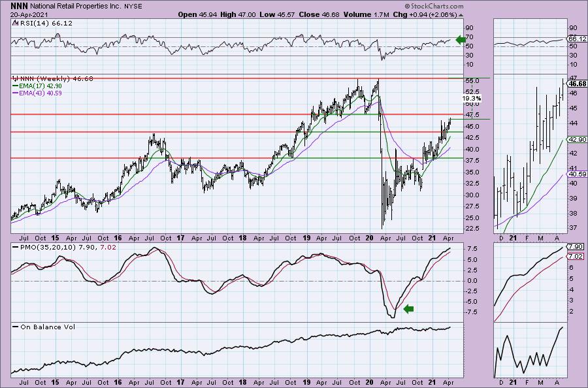
Task: Click the 40.59 EMA tag on the right axis
Action: click(x=577, y=174)
